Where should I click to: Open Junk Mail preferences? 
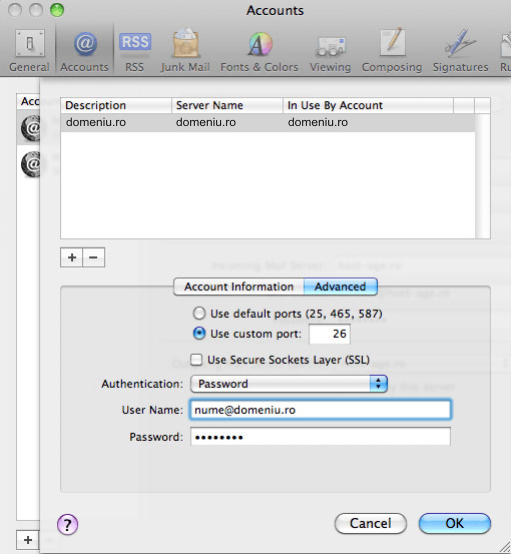pos(185,51)
